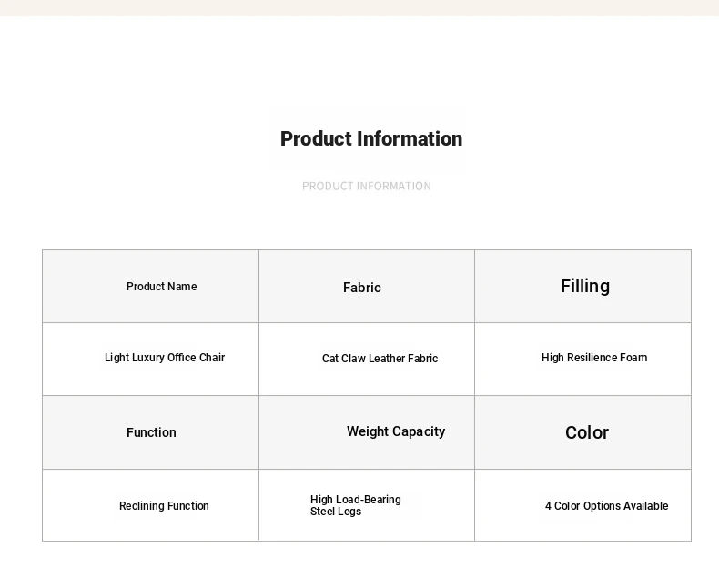Viewport: 719px width, 588px height.
Task: Select the Weight Capacity header
Action: point(396,431)
